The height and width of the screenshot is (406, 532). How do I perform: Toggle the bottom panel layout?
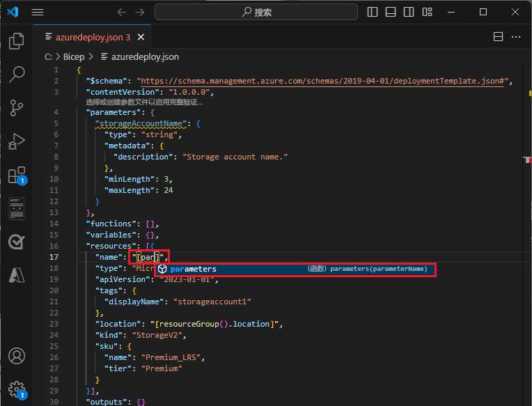pos(391,13)
